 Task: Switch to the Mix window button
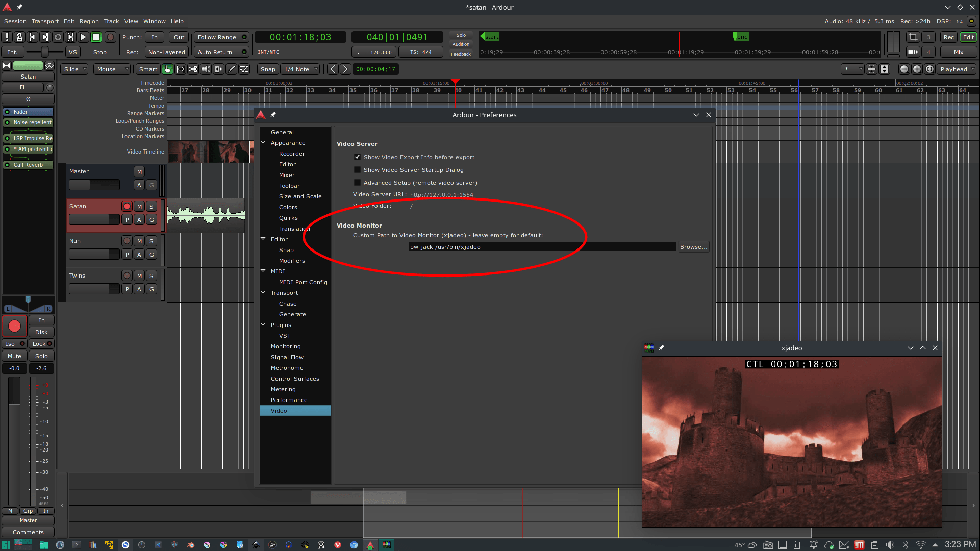[x=958, y=52]
